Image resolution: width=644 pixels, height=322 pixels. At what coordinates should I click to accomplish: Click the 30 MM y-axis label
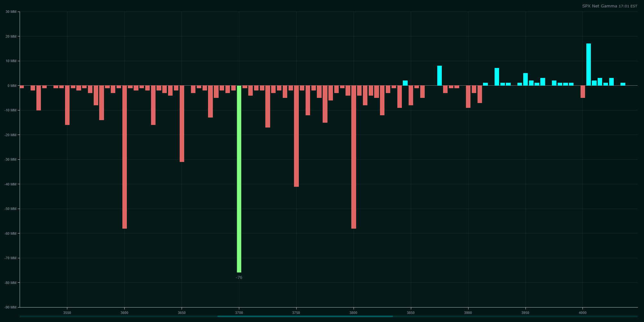pyautogui.click(x=11, y=12)
